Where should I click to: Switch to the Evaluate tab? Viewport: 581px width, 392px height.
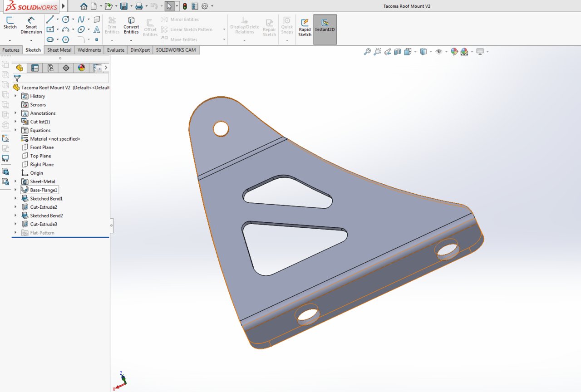tap(116, 50)
